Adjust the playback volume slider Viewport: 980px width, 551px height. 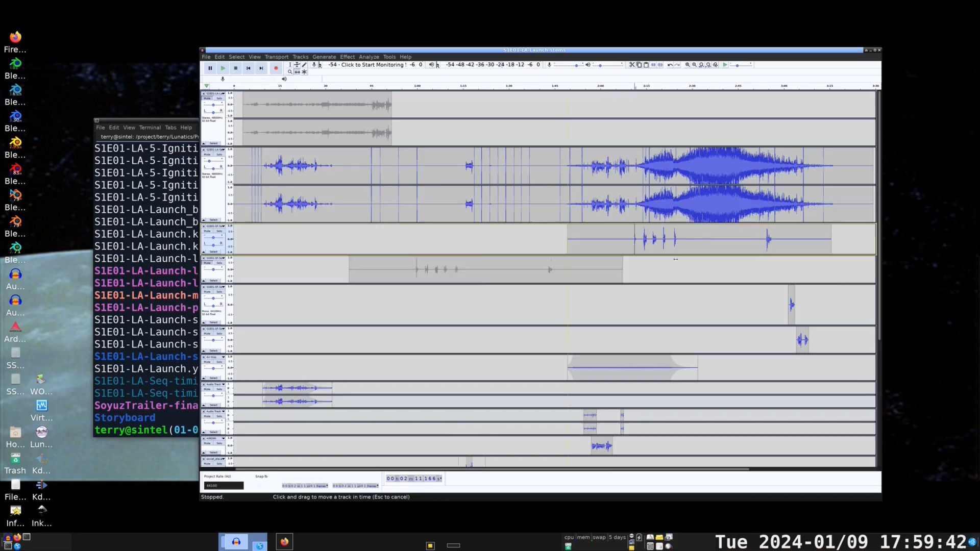click(600, 65)
